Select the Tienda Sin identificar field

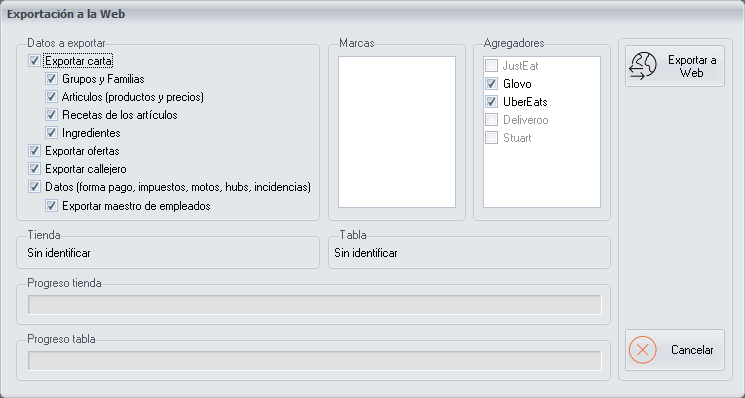pyautogui.click(x=168, y=253)
